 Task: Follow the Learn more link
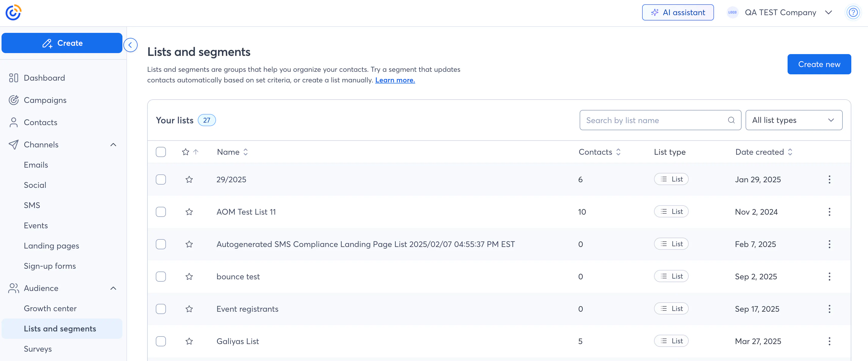pos(395,80)
